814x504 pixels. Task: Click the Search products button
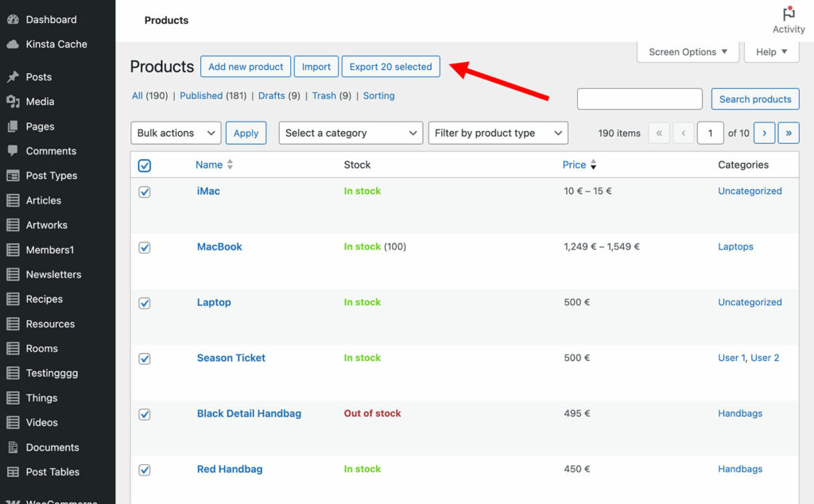[x=755, y=99]
